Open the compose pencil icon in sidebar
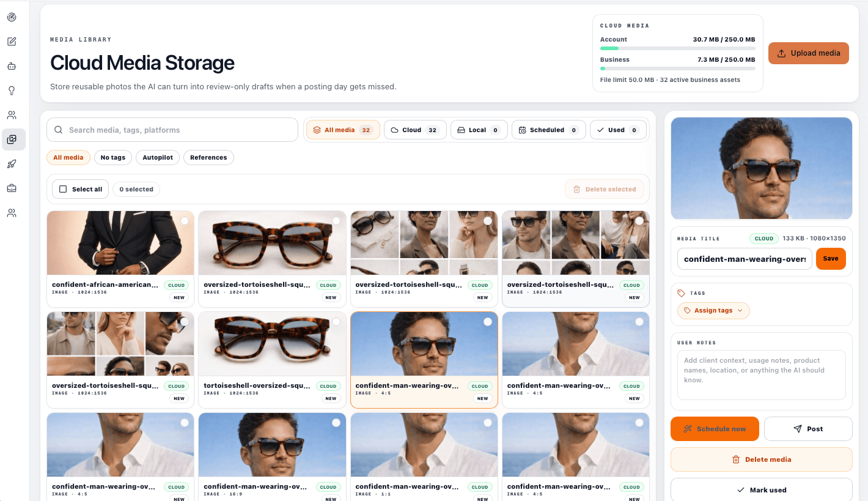The width and height of the screenshot is (868, 501). (12, 42)
